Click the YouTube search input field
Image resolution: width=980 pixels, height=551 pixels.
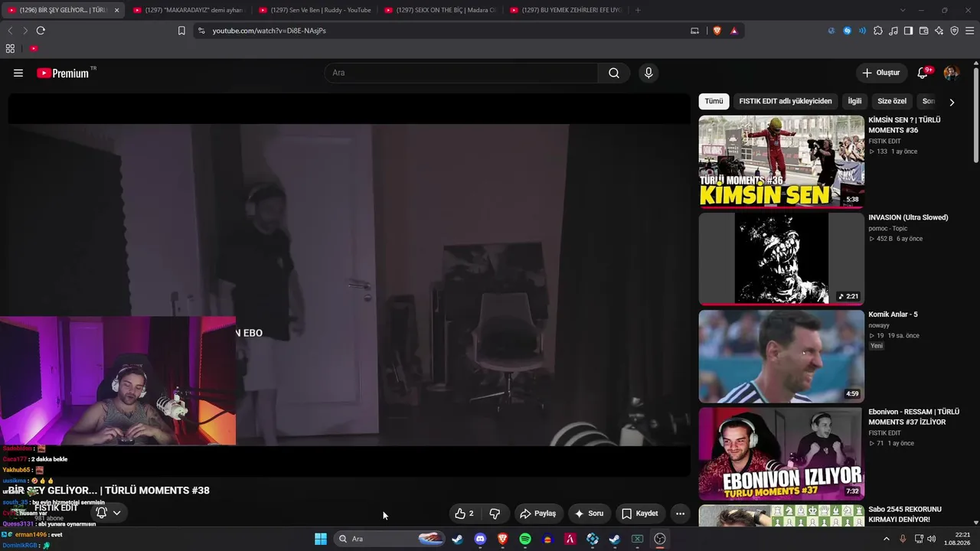462,73
